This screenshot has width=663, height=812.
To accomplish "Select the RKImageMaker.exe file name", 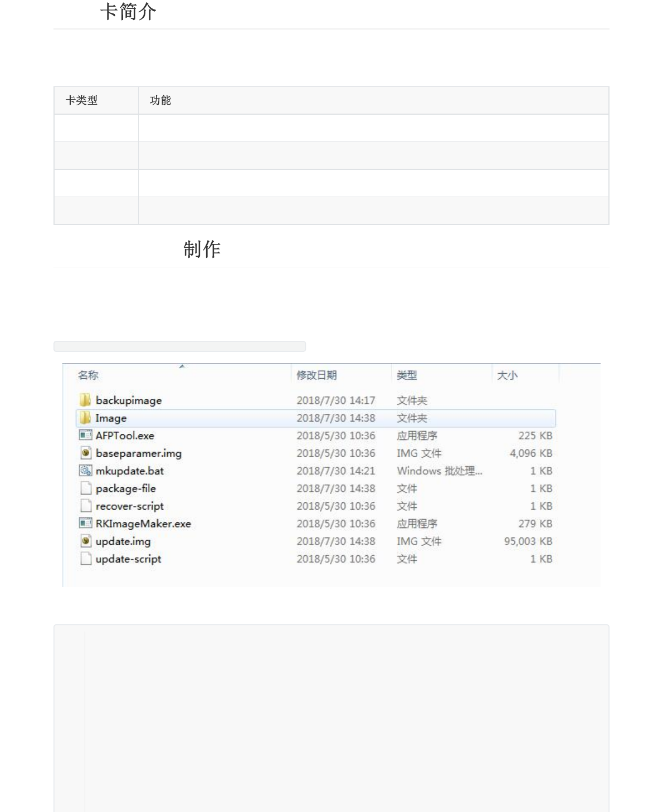I will 143,524.
